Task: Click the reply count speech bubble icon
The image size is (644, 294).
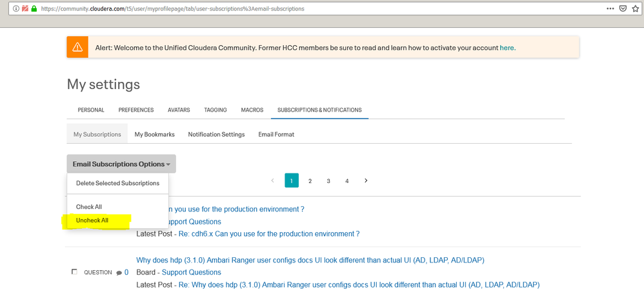Action: tap(119, 273)
